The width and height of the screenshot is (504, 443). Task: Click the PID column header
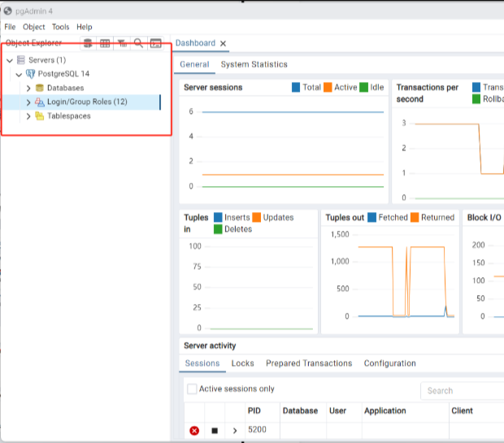point(254,410)
